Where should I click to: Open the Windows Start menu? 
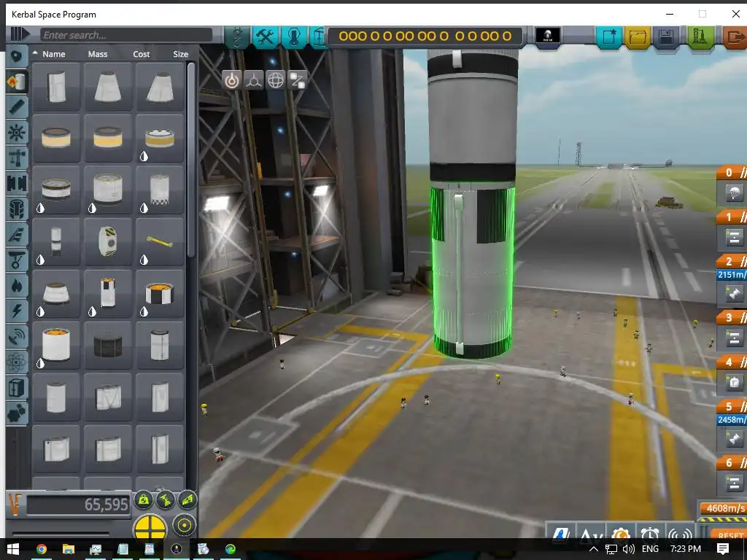click(x=13, y=549)
